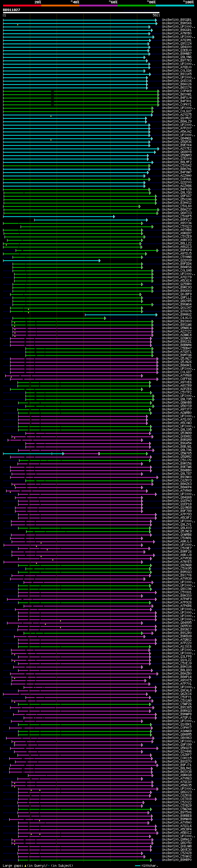Click the =100char. scale legend
Screen dimensions: 197x868
(x=146, y=865)
